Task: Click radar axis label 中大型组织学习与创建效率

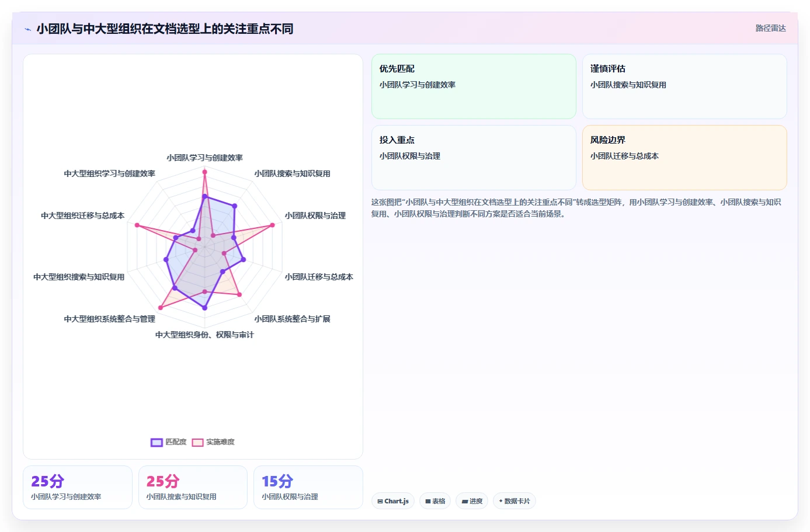Action: coord(110,173)
